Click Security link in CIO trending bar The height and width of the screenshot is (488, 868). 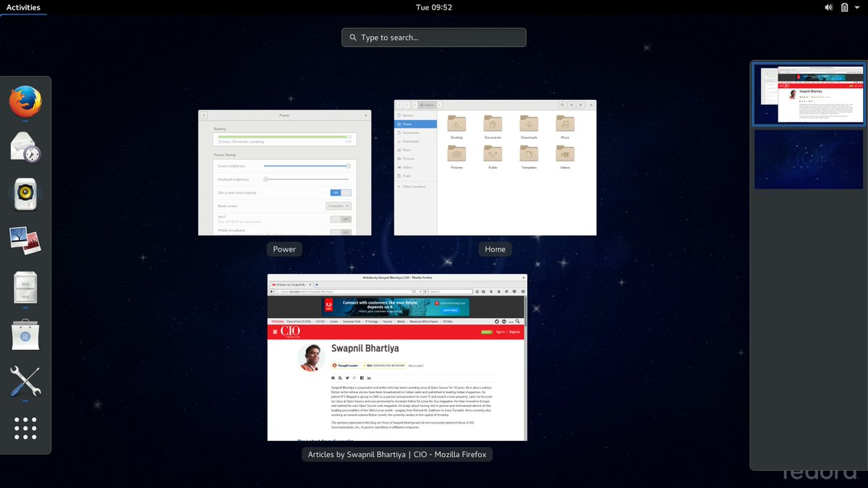point(388,321)
